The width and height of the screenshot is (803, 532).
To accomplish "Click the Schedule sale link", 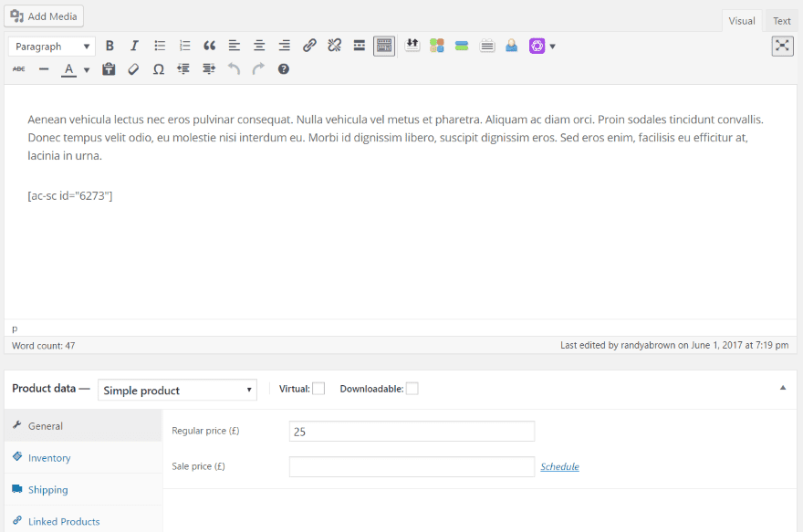I will 559,466.
